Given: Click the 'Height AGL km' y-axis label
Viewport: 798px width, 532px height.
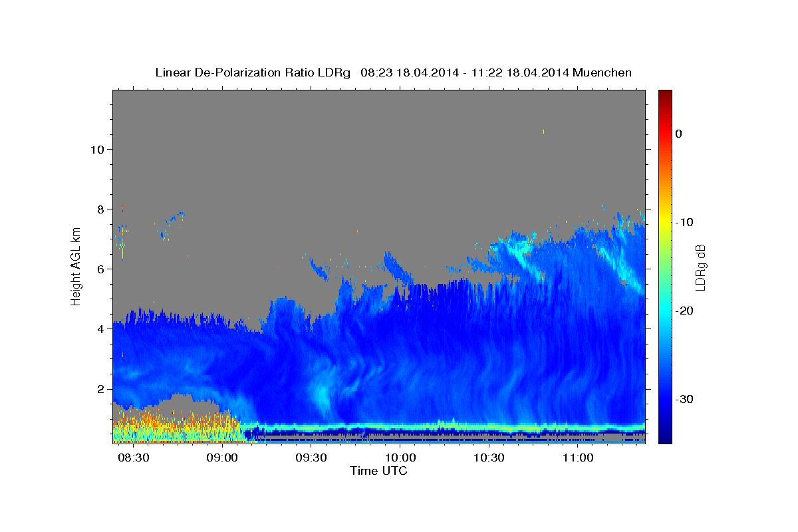Looking at the screenshot, I should 76,267.
